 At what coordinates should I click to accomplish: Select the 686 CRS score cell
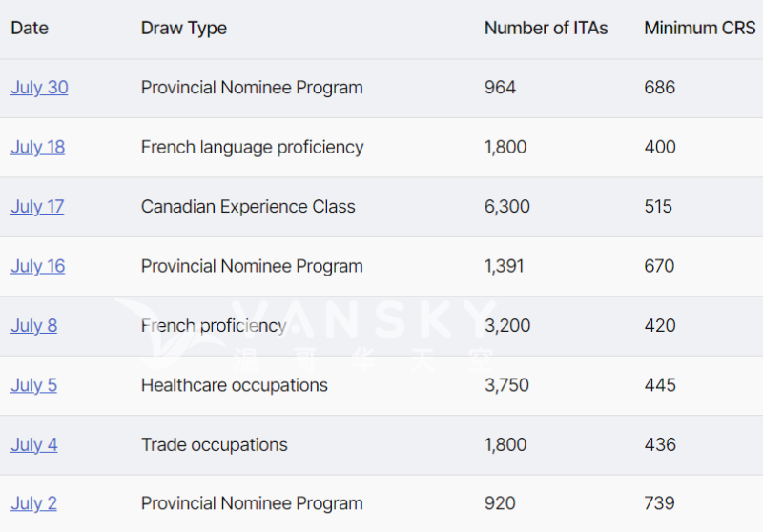click(x=659, y=88)
